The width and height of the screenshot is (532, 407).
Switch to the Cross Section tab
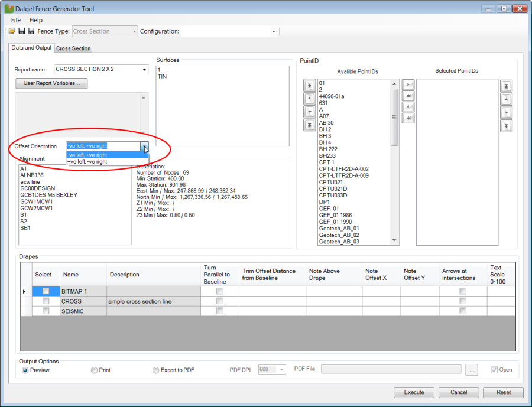(x=73, y=48)
